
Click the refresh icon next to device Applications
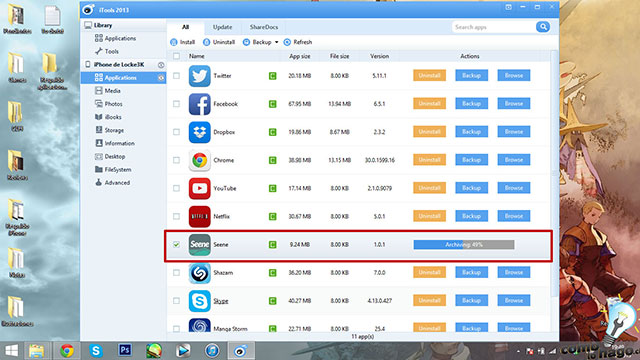161,78
